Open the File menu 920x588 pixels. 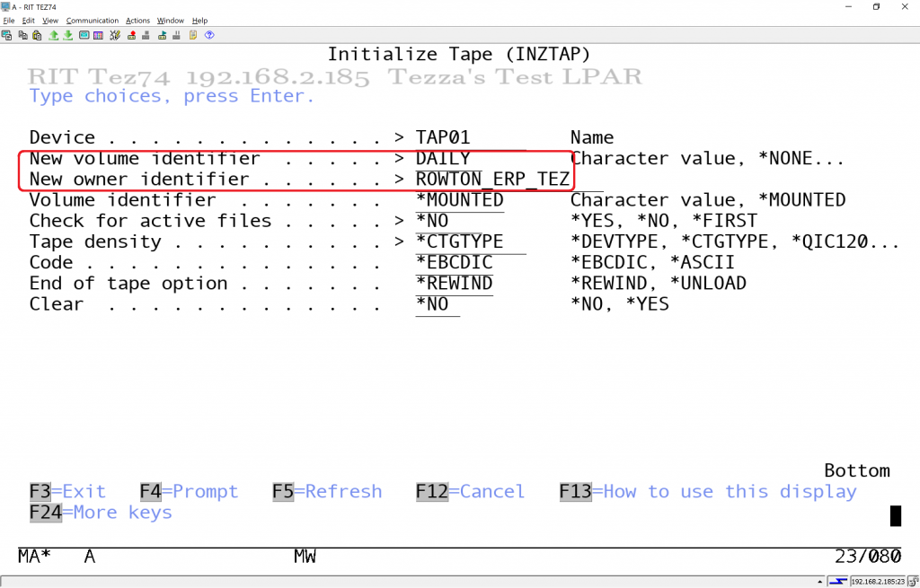point(8,20)
